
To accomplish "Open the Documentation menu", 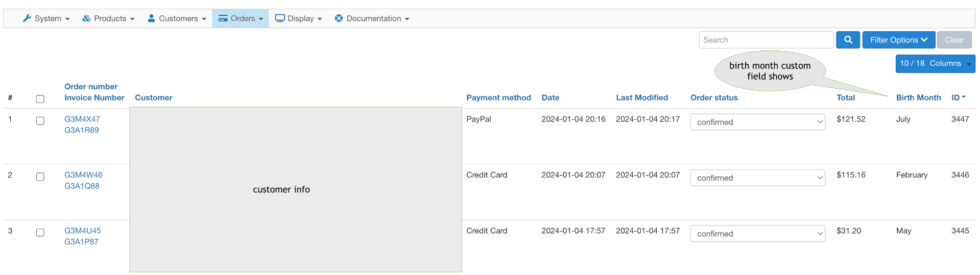I will point(372,18).
